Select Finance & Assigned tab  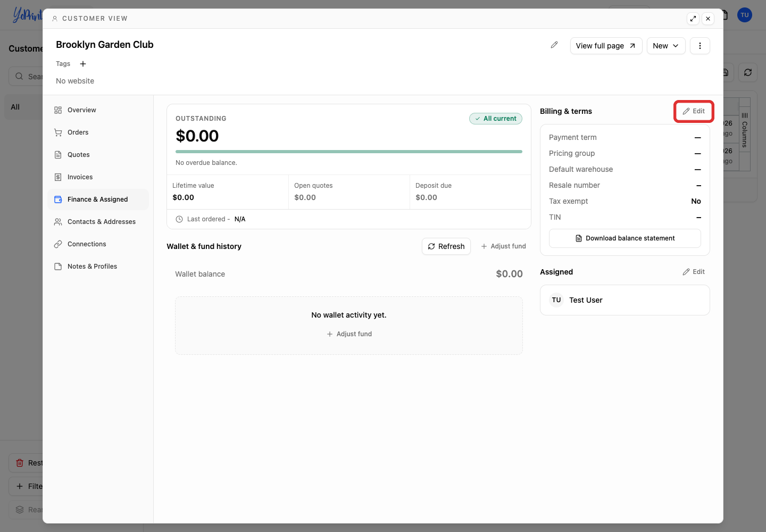98,199
